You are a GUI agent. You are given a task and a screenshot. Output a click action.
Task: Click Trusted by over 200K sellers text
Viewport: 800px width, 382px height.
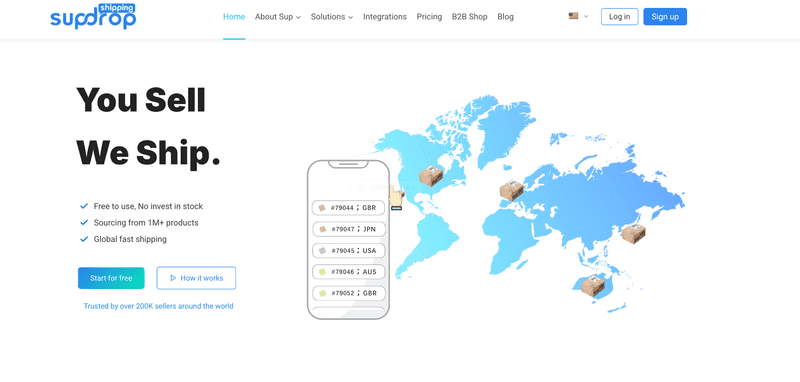(x=158, y=306)
